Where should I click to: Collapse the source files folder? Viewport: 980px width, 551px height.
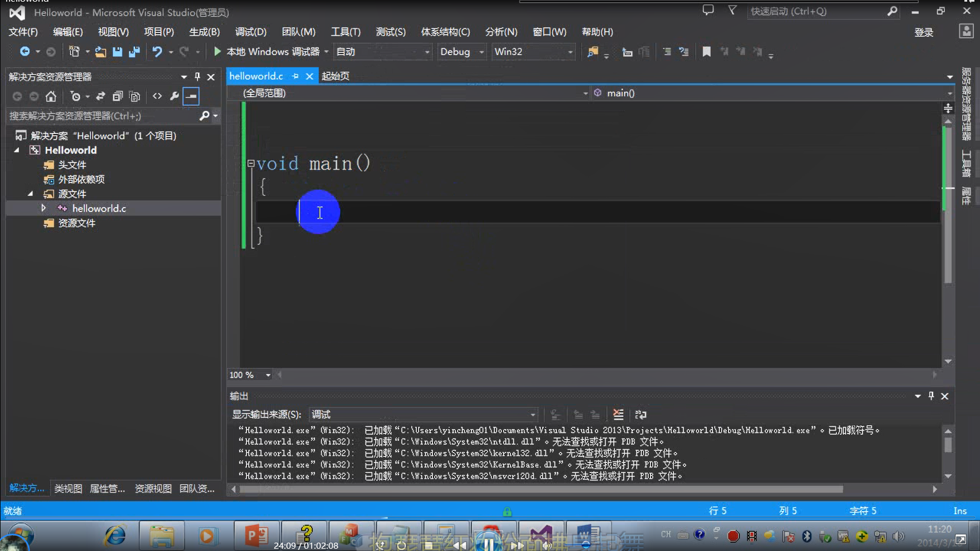click(31, 194)
